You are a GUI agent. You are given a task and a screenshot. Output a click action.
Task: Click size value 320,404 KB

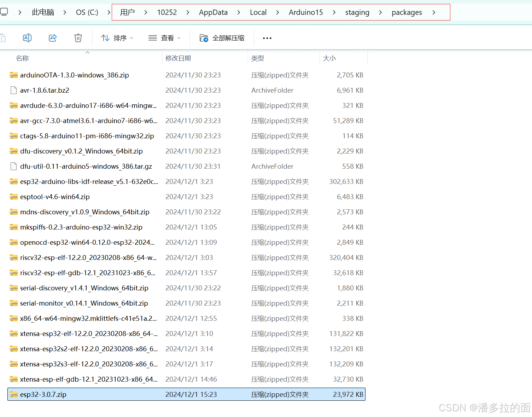346,257
